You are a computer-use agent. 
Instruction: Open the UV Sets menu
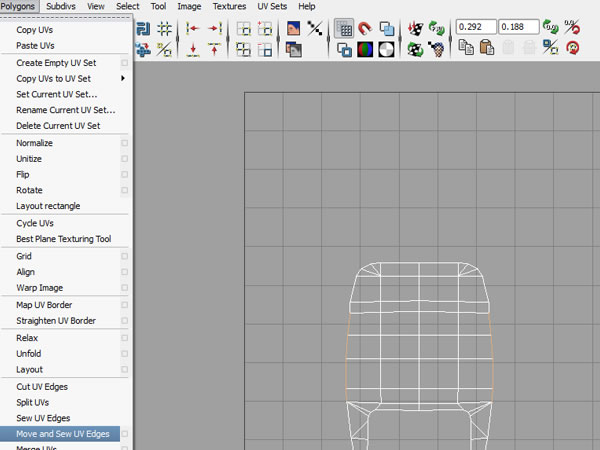(272, 6)
